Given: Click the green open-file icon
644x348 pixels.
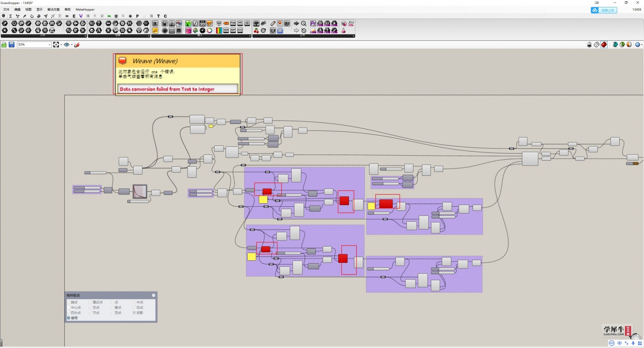Looking at the screenshot, I should coord(4,45).
